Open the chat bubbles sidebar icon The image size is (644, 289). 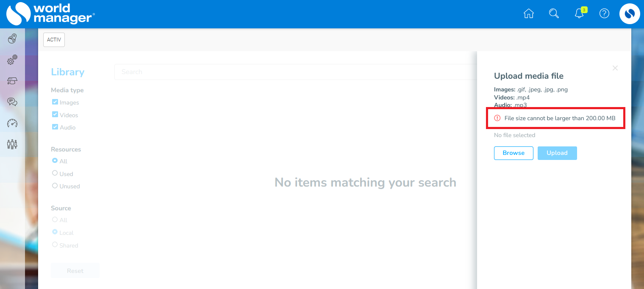[12, 102]
